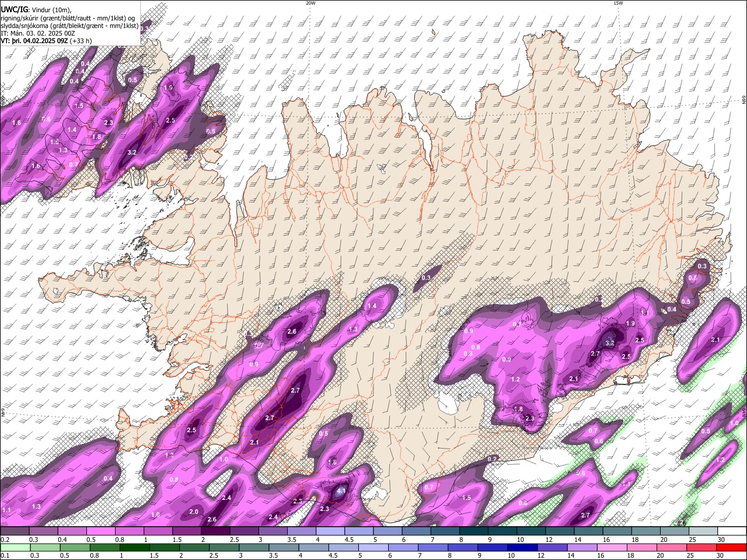Viewport: 747px width, 560px height.
Task: Click the '15W' longitude label
Action: coord(618,3)
